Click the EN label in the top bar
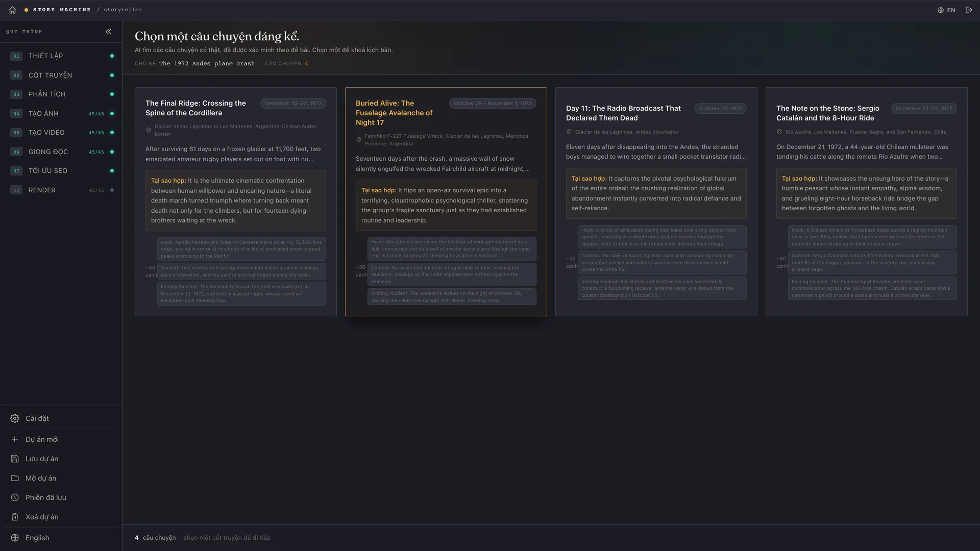 951,10
